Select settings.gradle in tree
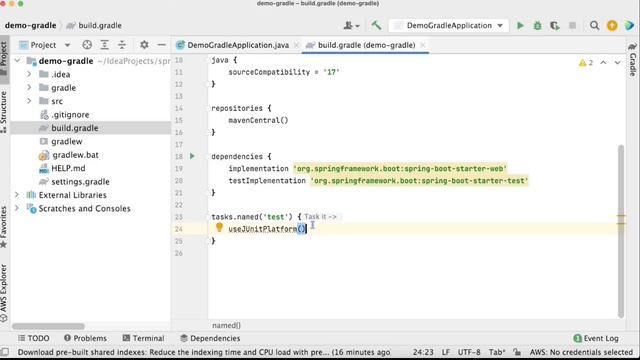The width and height of the screenshot is (640, 360). (80, 182)
